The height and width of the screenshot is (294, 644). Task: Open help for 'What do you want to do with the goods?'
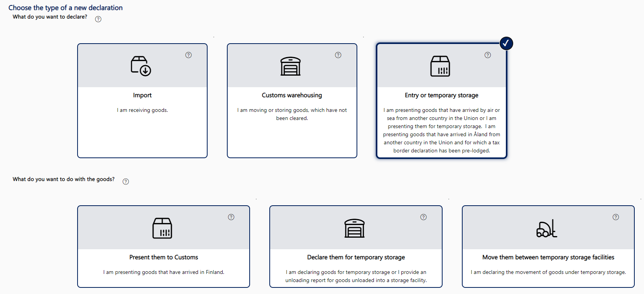point(126,182)
